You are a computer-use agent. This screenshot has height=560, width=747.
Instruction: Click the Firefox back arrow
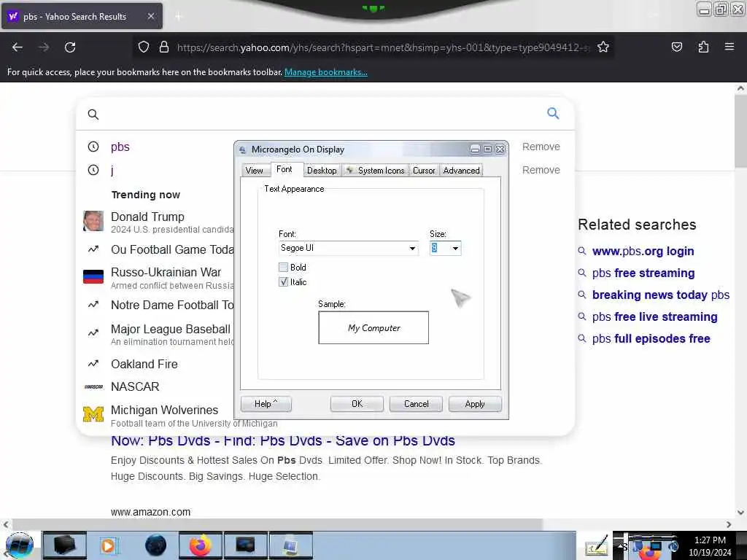(18, 47)
